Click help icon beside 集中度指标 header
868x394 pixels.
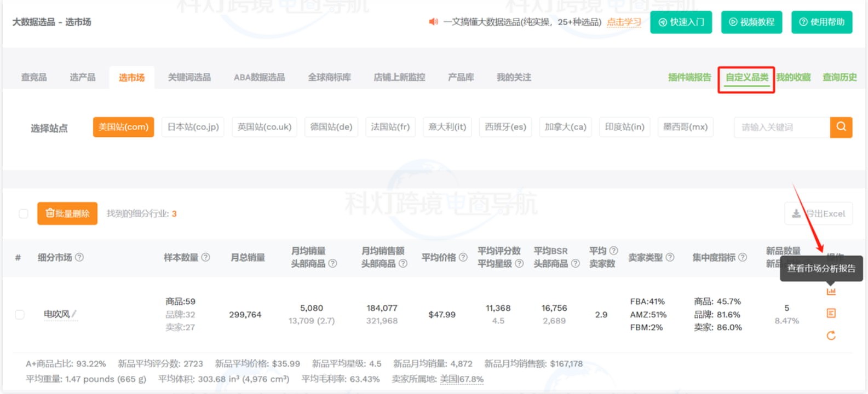click(x=743, y=257)
